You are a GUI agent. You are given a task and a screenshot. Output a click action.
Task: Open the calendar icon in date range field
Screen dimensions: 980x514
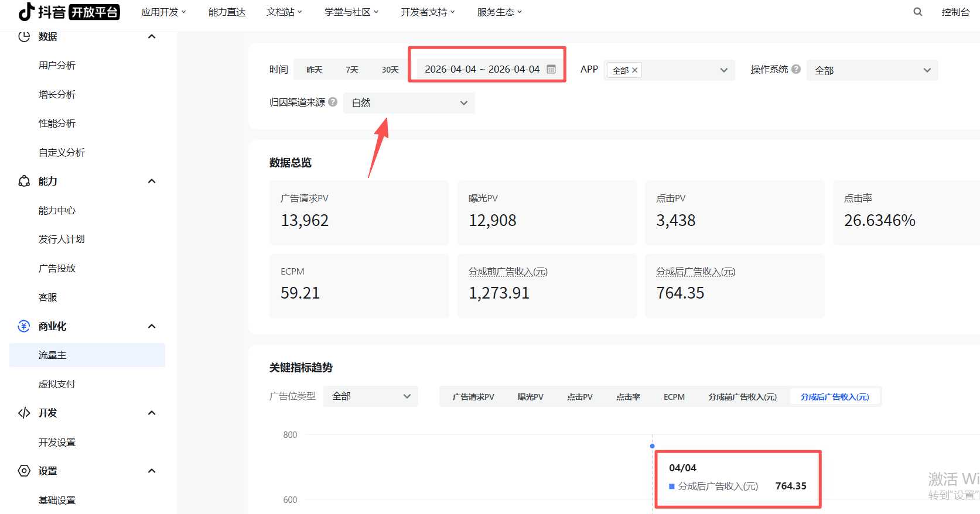click(551, 69)
